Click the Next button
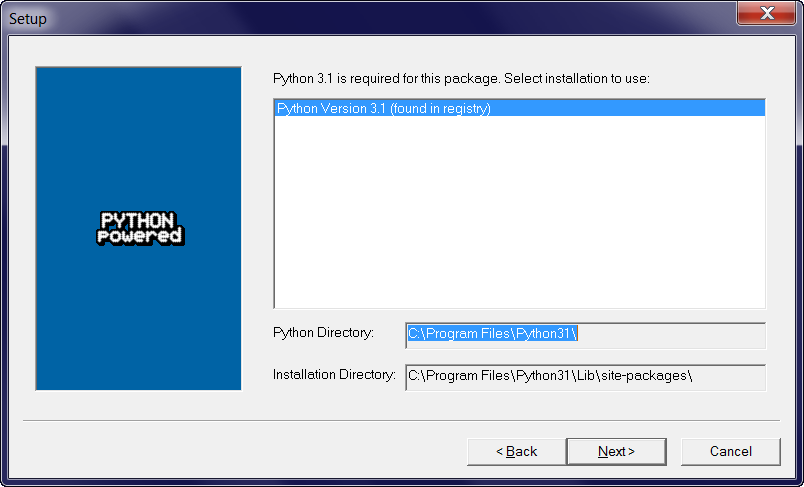The width and height of the screenshot is (804, 487). click(616, 451)
